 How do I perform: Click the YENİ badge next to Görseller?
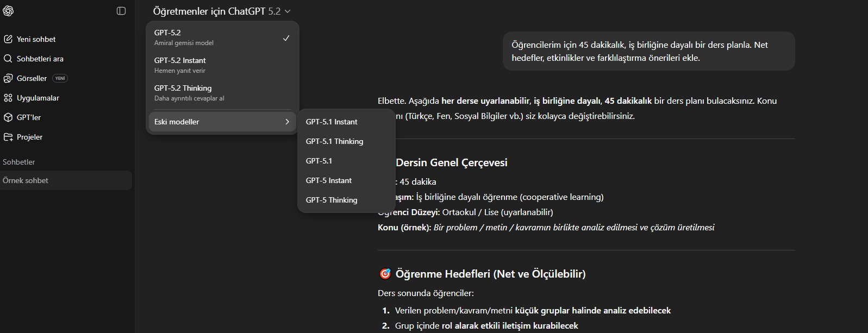point(60,78)
